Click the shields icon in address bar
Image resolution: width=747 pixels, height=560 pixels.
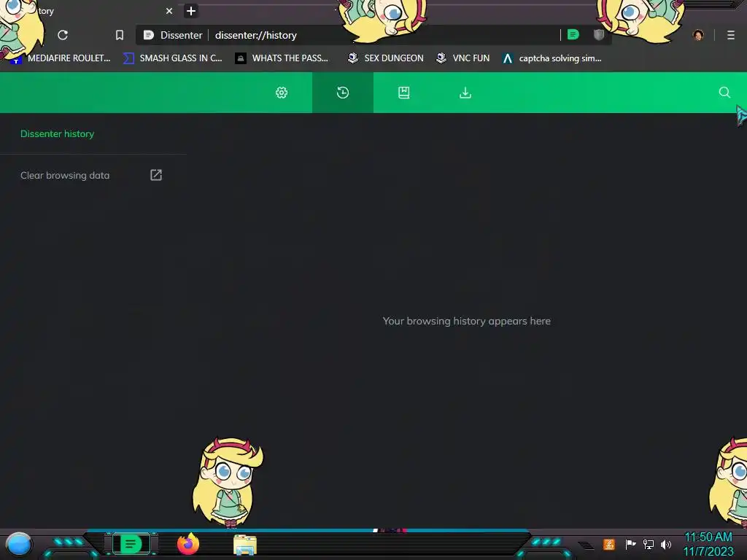pos(599,35)
